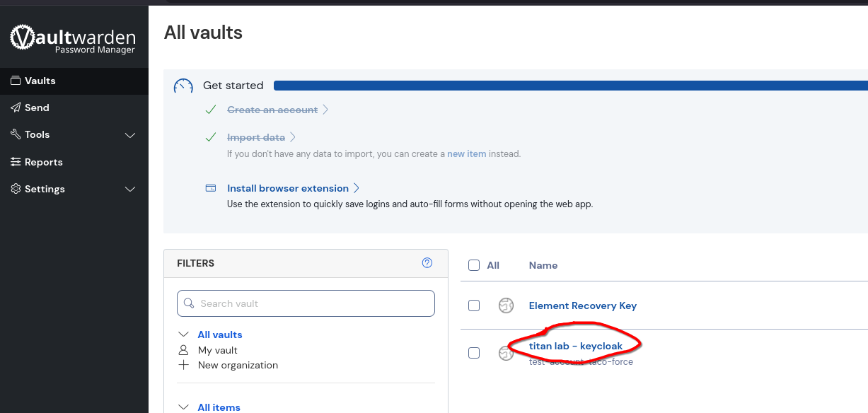Viewport: 868px width, 413px height.
Task: Check the titan lab - keycloak checkbox
Action: point(474,353)
